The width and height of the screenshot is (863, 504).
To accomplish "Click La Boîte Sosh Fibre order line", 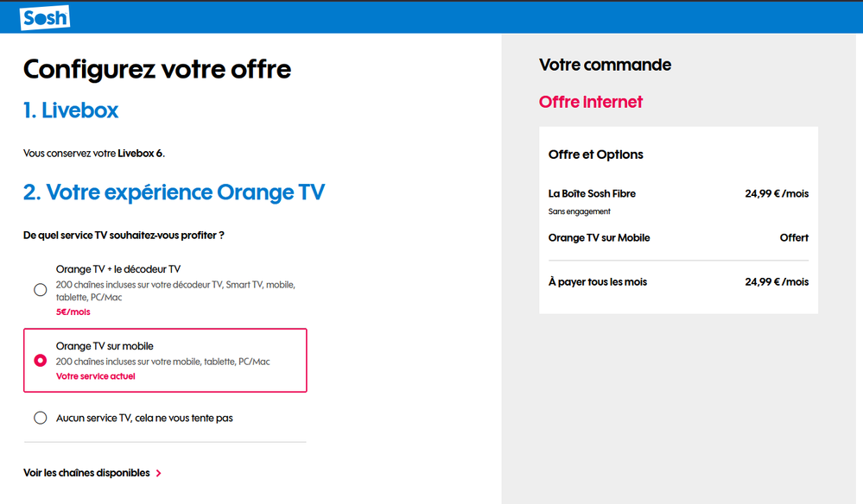I will [678, 193].
